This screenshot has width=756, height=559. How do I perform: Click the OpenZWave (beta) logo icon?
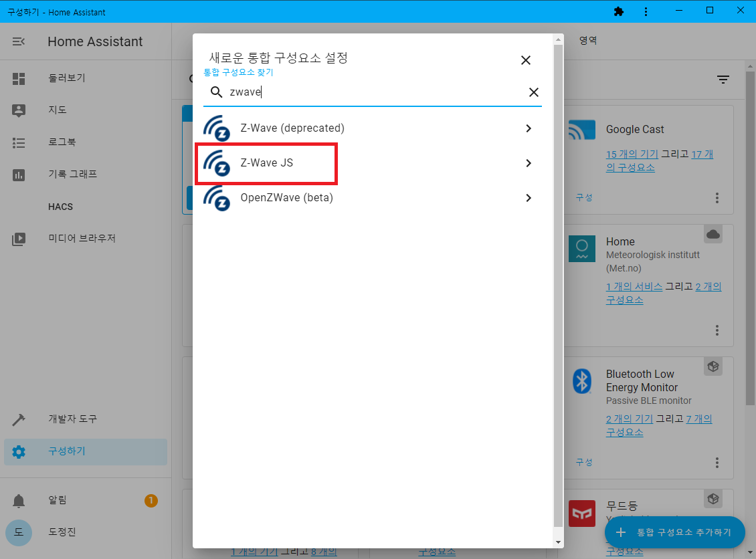(217, 198)
